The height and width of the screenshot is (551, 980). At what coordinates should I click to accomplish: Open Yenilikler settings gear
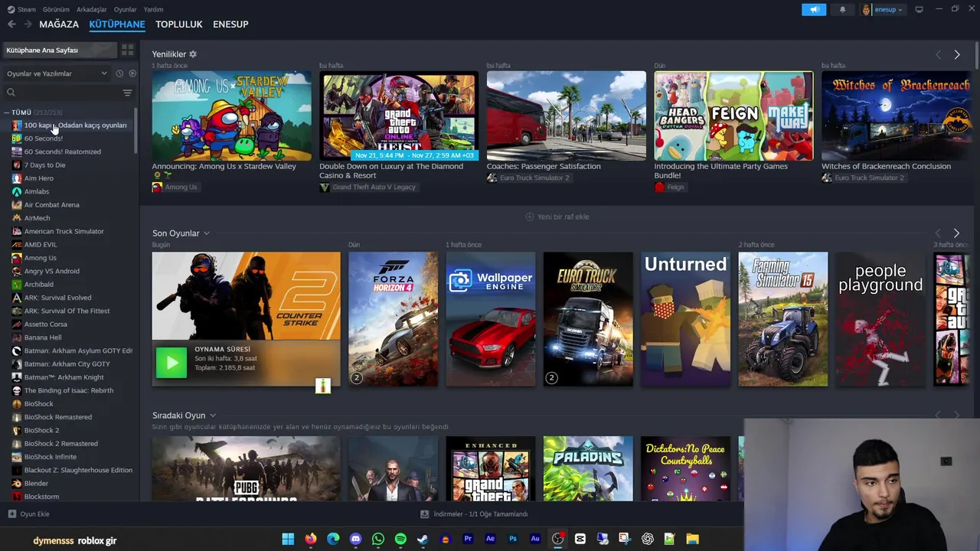[x=193, y=54]
